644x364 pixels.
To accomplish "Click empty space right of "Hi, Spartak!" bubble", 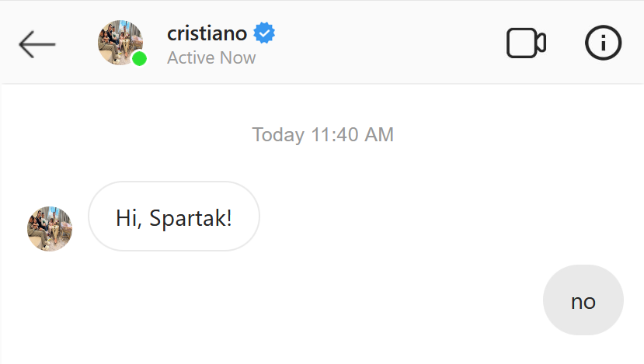I will (x=427, y=217).
